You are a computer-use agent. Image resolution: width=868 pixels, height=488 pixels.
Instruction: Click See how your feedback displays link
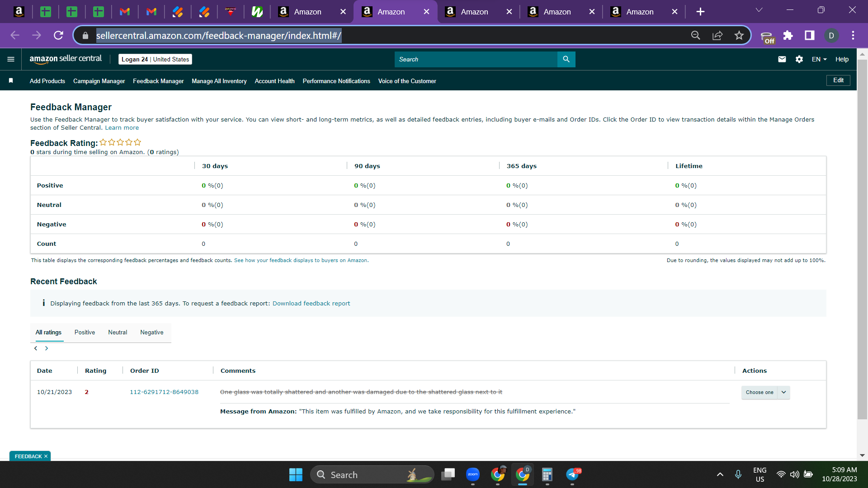301,260
